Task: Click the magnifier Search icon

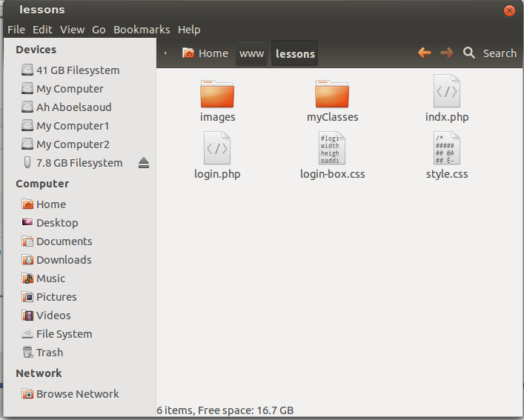Action: [x=469, y=53]
